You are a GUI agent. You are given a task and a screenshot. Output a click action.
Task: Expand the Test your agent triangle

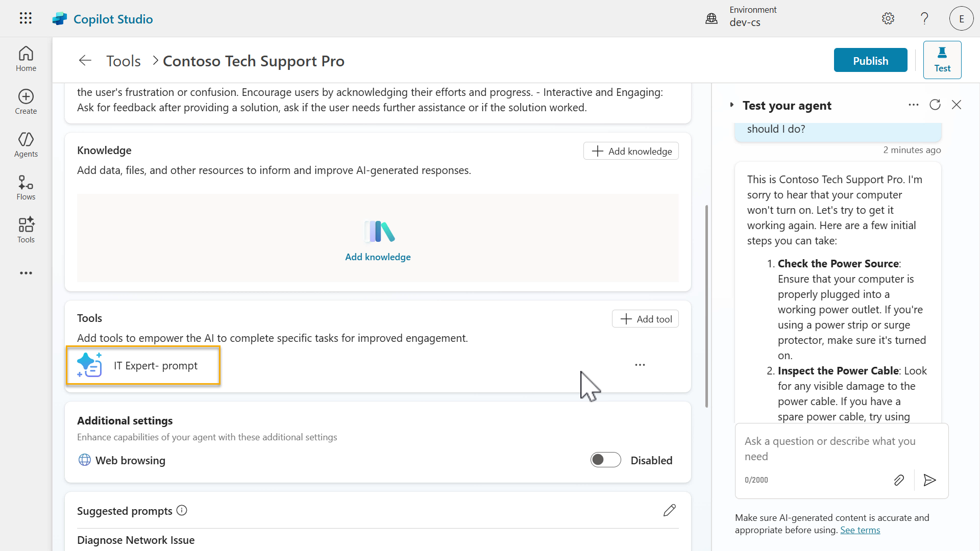pyautogui.click(x=732, y=105)
